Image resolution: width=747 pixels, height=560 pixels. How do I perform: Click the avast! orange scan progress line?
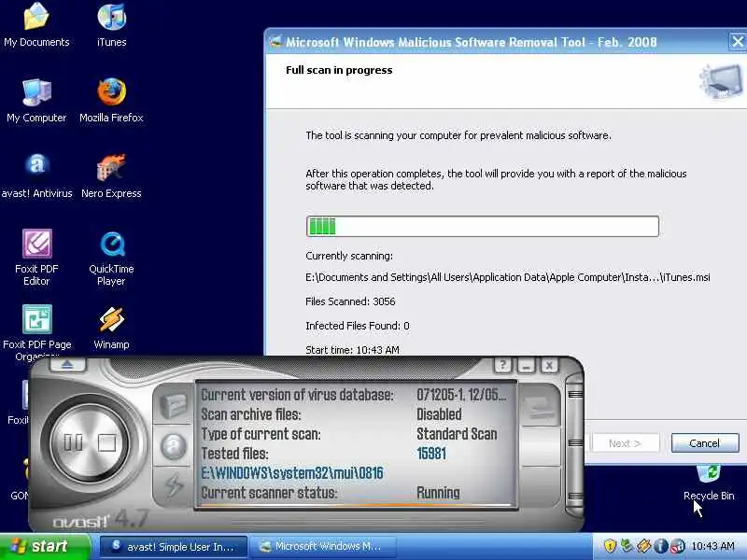tap(355, 504)
